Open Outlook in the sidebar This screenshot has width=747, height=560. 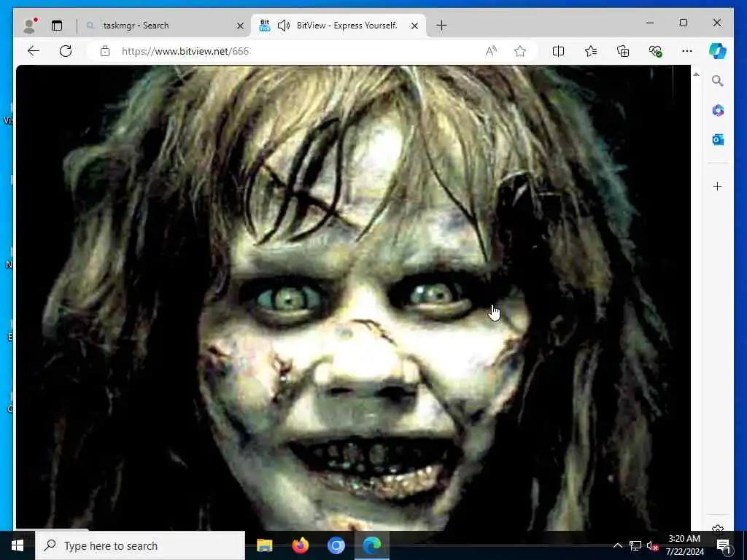click(718, 139)
